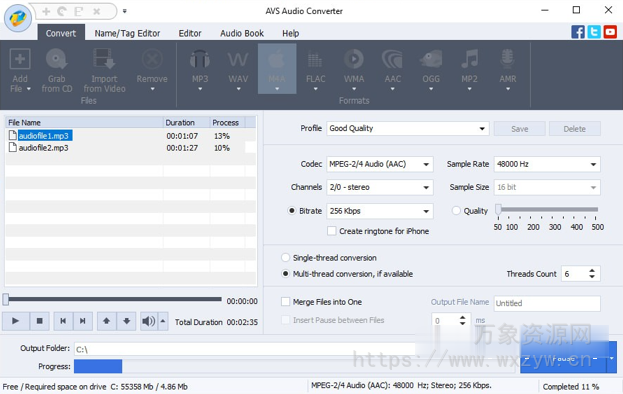
Task: Select audiofile1.mp3 in the list
Action: click(x=44, y=135)
